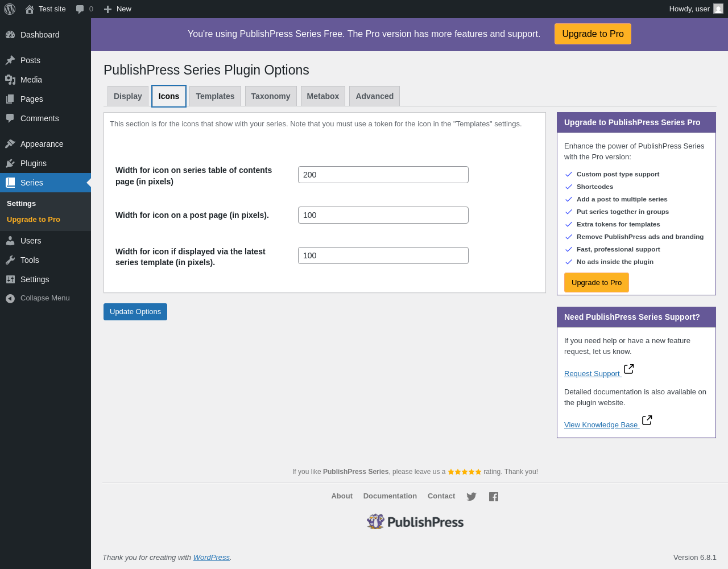Click the WordPress logo icon

pos(10,9)
